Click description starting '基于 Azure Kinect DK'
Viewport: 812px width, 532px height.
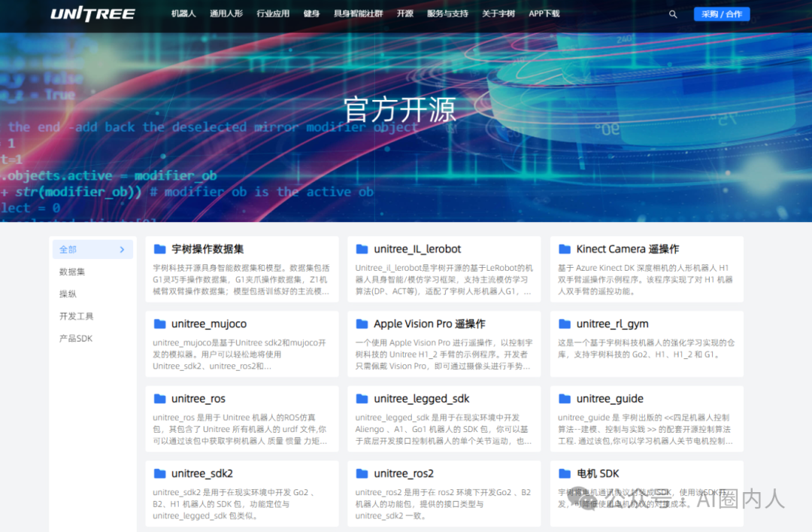(x=645, y=279)
